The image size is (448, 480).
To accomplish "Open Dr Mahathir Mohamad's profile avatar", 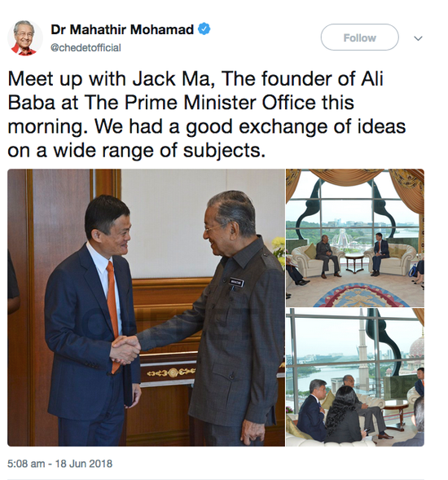I will click(x=24, y=38).
